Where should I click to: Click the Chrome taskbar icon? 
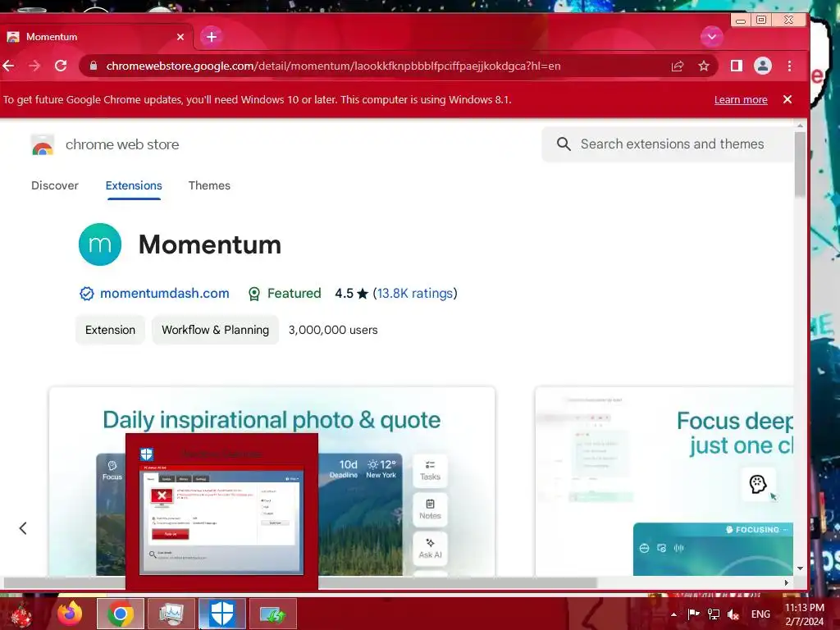pyautogui.click(x=121, y=614)
